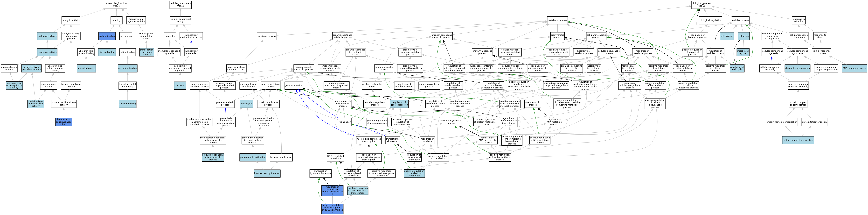Select the 'cysteine-type deubiquitinase activity' node
Viewport: 868px width, 215px height.
tap(36, 104)
